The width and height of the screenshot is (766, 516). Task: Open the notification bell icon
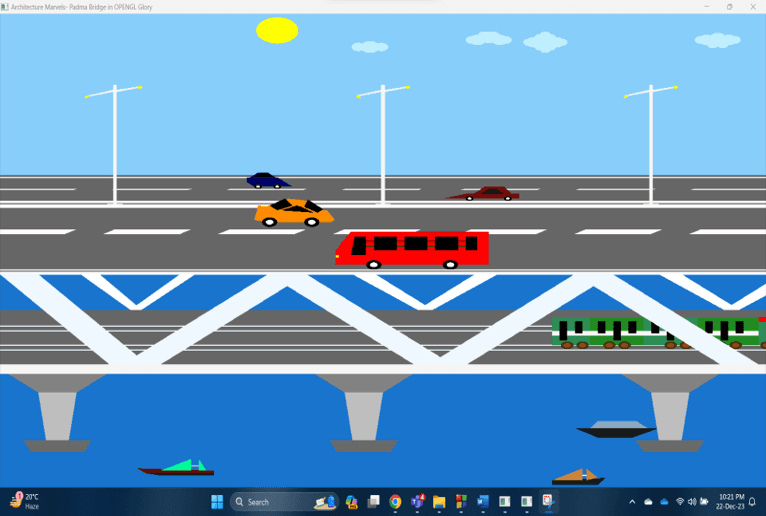click(x=753, y=502)
